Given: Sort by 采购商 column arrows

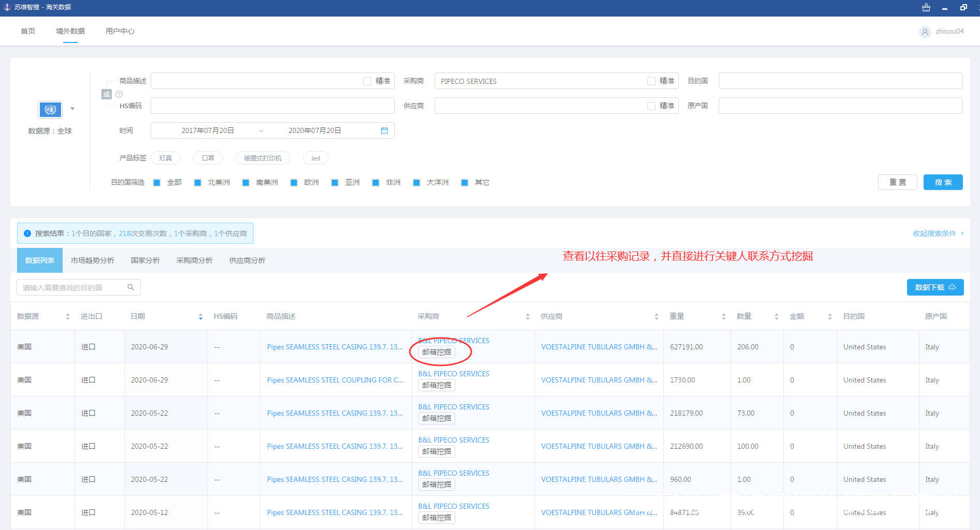Looking at the screenshot, I should (x=528, y=317).
